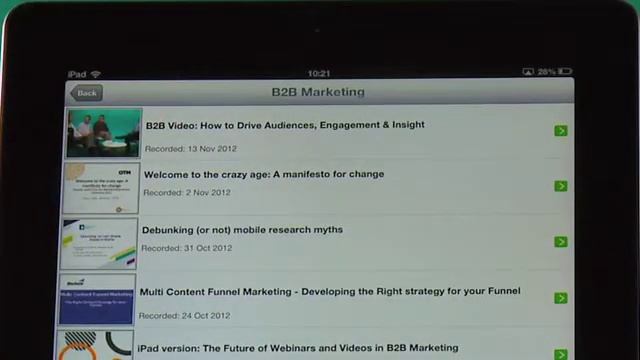Tap the AirPlay mirroring status icon

point(528,72)
